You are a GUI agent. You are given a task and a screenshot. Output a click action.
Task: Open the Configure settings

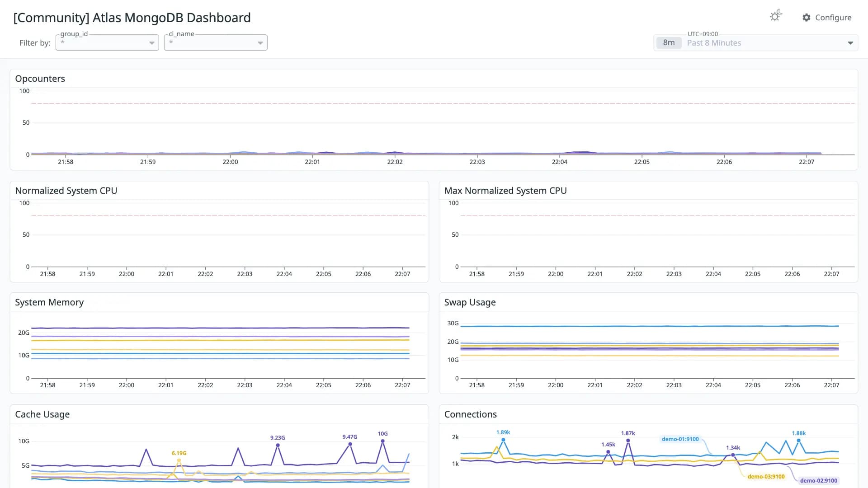pos(827,17)
